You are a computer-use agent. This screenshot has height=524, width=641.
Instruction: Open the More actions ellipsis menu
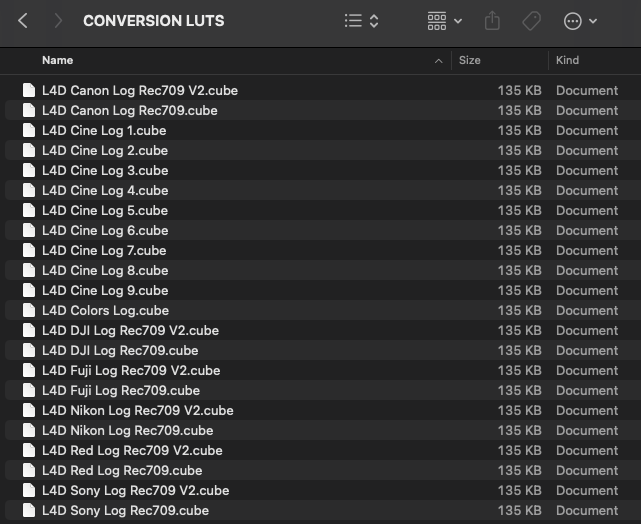click(x=580, y=21)
